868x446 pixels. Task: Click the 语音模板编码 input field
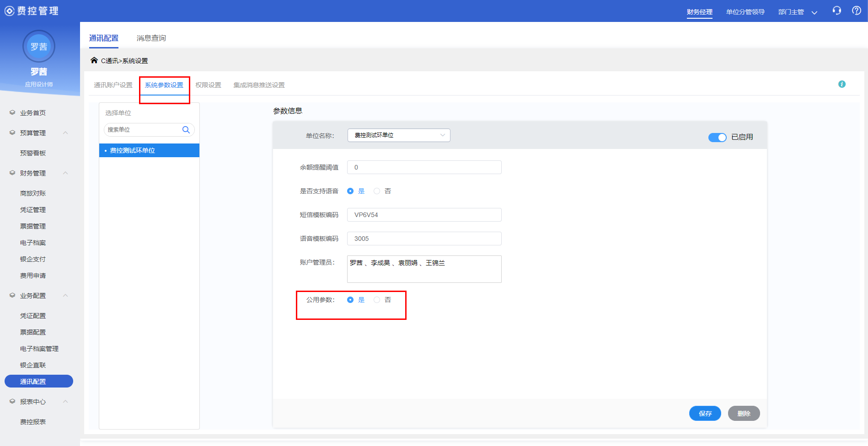[x=424, y=239]
